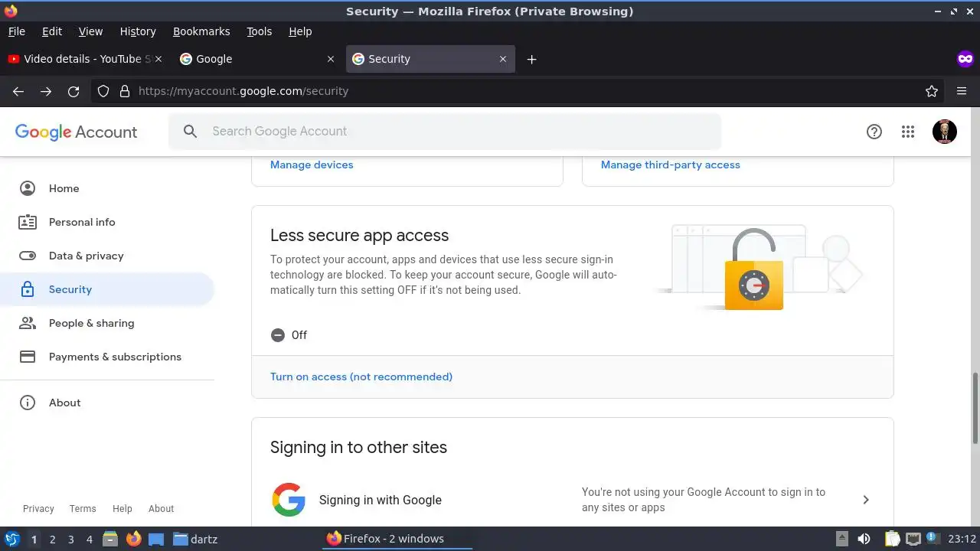
Task: Click the footer Help link
Action: [x=122, y=508]
